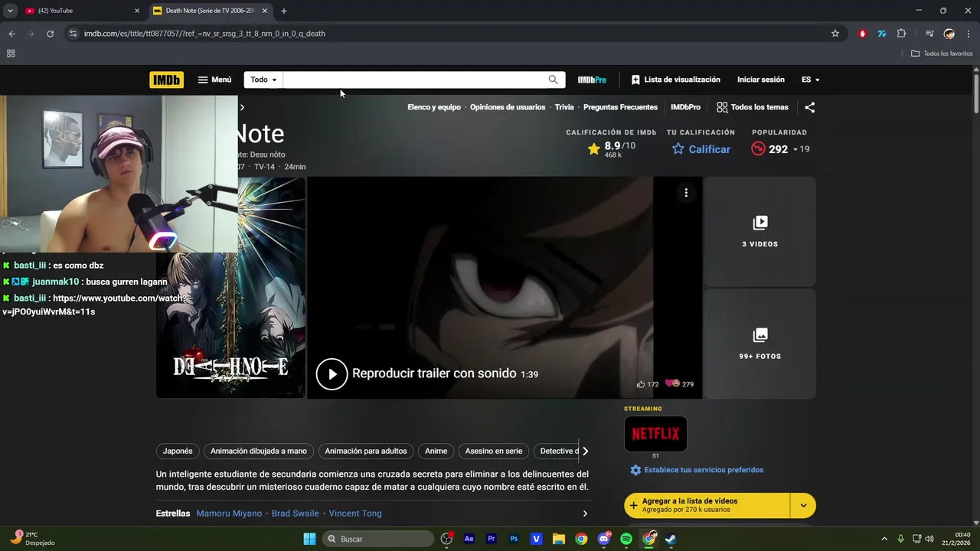
Task: Open the Todo search category dropdown
Action: click(263, 80)
